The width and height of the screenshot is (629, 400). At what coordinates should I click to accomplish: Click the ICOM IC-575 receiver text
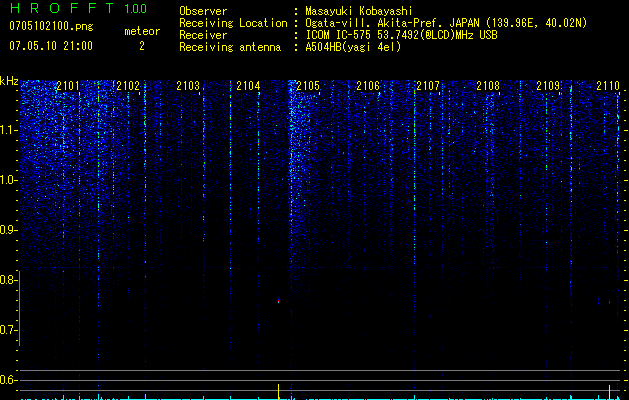(401, 35)
